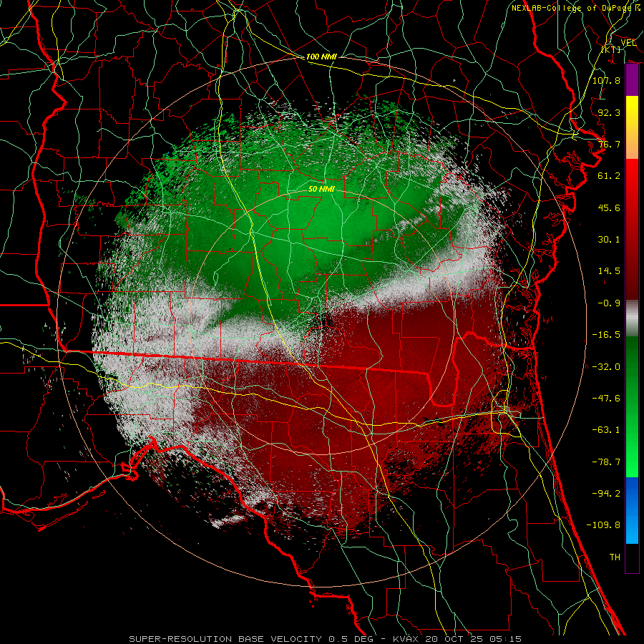Click the -32.0 velocity scale value
Screen dimensions: 644x644
click(x=606, y=367)
